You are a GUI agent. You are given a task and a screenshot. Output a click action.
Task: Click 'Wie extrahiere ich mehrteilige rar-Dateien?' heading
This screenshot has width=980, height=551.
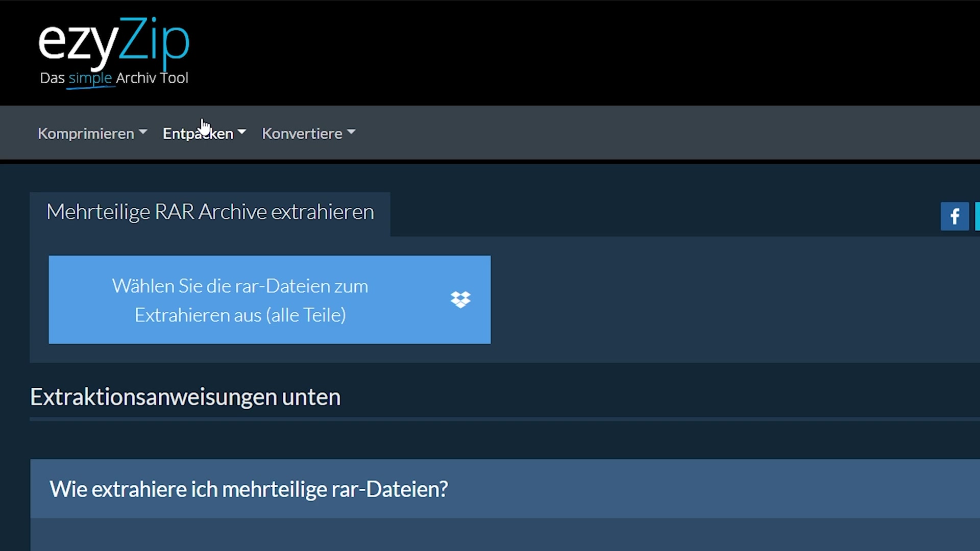(x=249, y=489)
